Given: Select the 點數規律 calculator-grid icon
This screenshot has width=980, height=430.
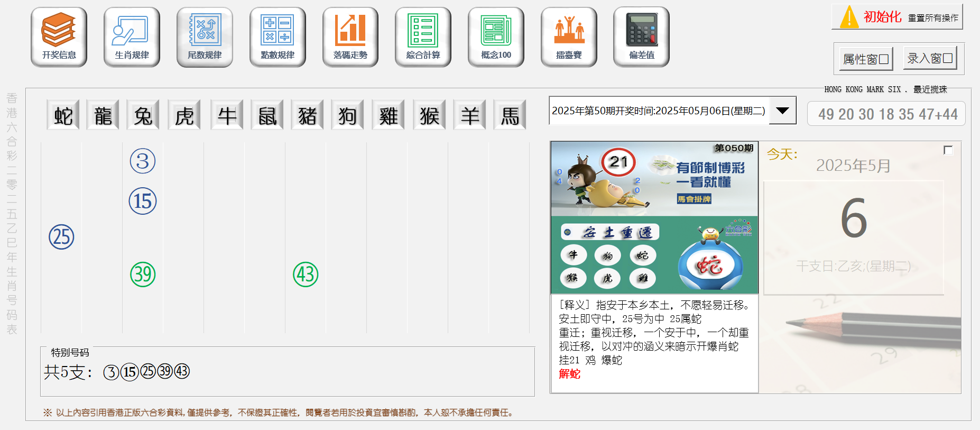Looking at the screenshot, I should 278,37.
